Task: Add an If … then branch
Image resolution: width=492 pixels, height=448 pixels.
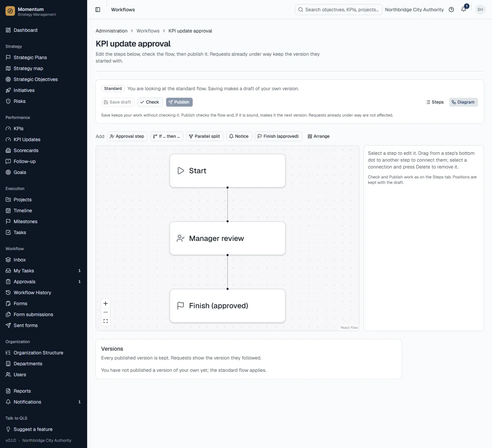Action: click(167, 136)
